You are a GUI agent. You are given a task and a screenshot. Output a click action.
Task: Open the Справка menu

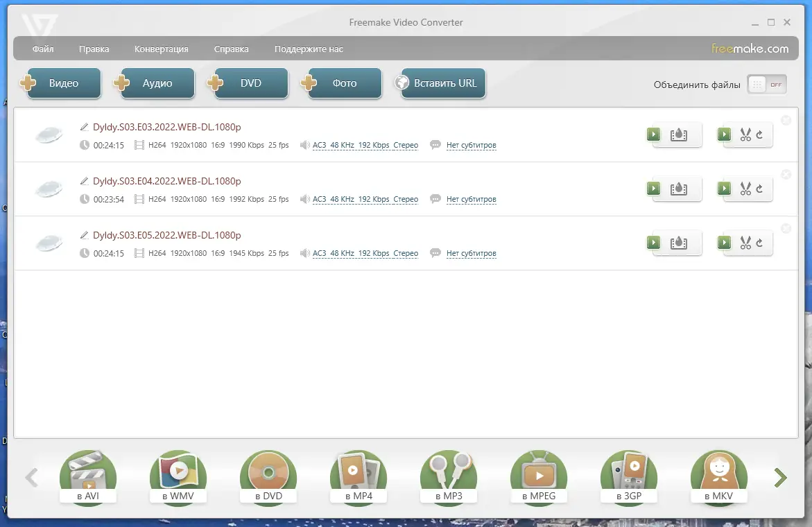[x=231, y=49]
